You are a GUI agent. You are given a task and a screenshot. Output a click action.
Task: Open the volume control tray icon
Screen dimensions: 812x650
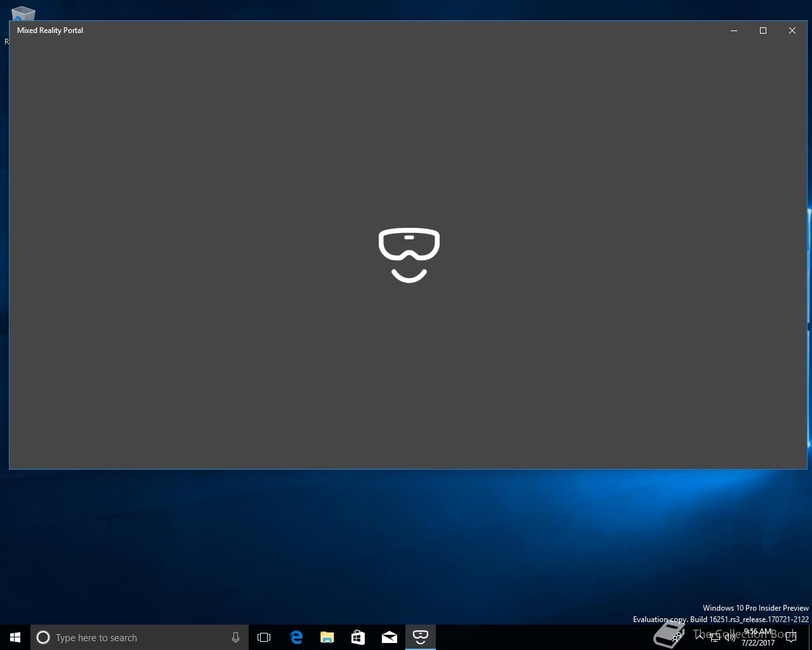730,637
